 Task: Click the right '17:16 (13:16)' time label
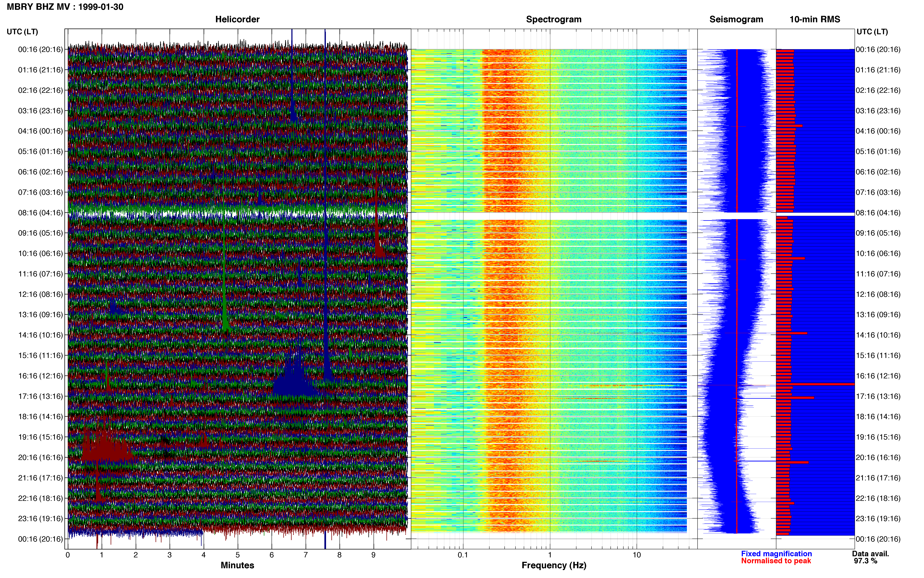878,396
